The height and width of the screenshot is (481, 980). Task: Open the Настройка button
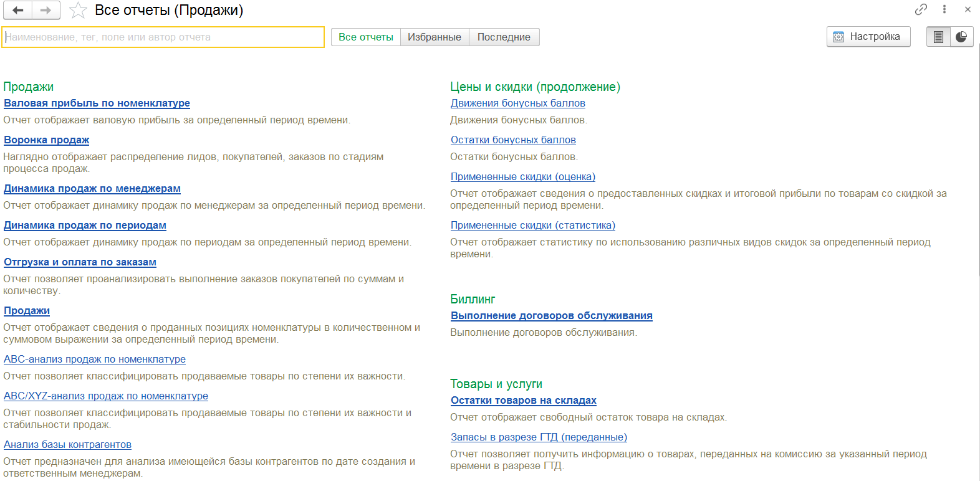click(868, 37)
